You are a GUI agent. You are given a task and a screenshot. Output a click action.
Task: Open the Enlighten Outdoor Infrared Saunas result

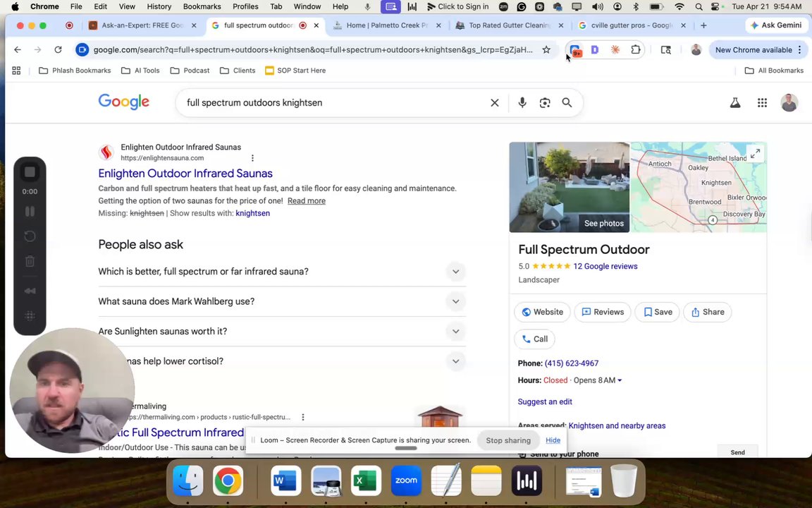coord(185,173)
